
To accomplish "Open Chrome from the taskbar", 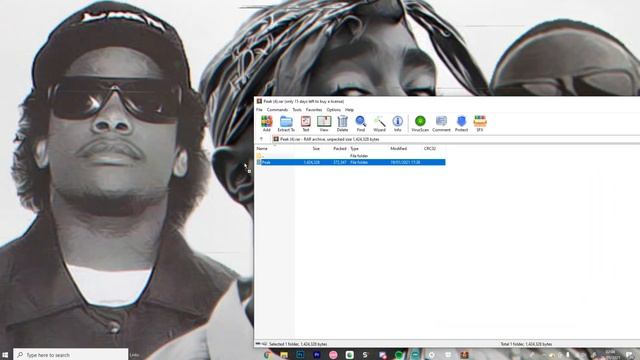I will coord(267,355).
